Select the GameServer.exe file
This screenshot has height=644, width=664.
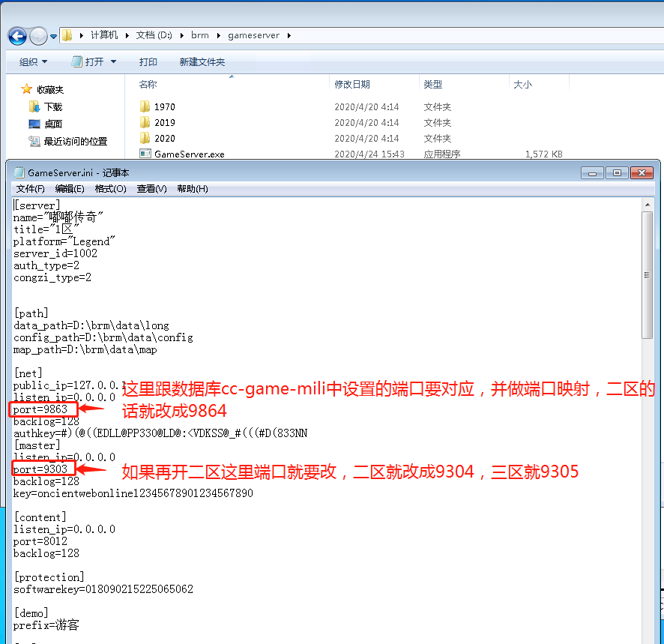click(x=189, y=154)
